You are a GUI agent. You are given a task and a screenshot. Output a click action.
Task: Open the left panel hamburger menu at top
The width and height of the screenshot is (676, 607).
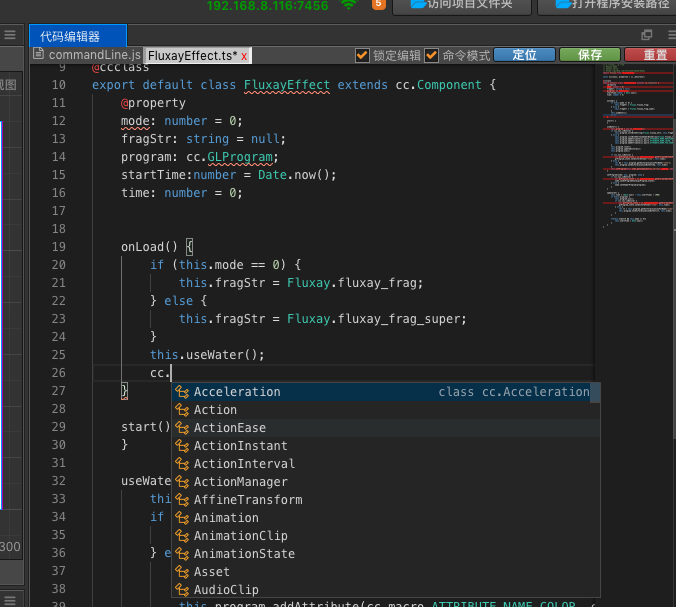pos(10,35)
